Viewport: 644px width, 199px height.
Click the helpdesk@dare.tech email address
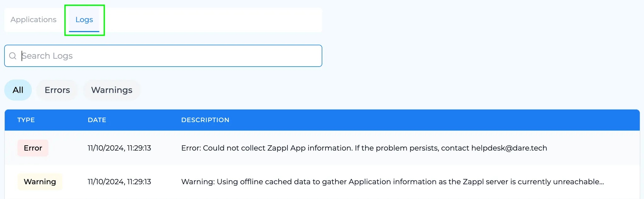click(509, 148)
